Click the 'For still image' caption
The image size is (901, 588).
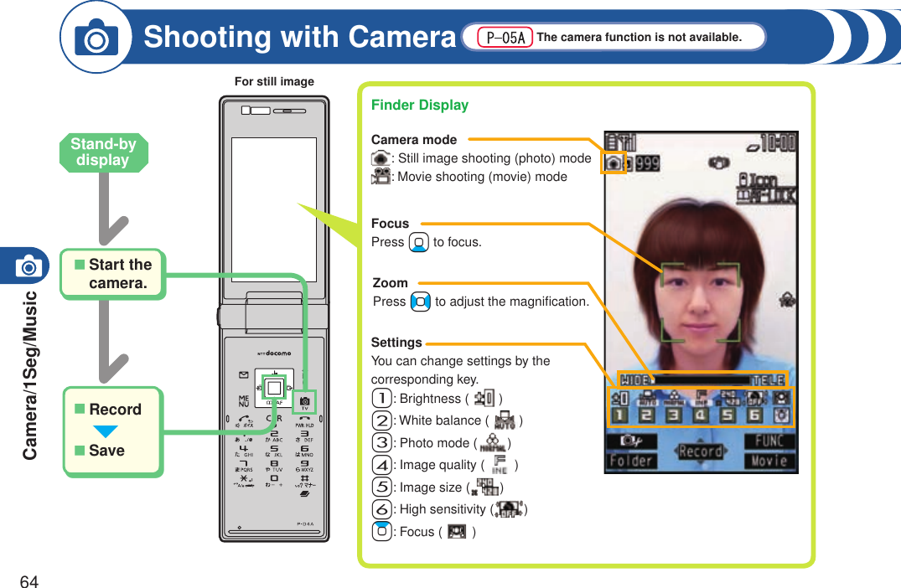tap(274, 81)
